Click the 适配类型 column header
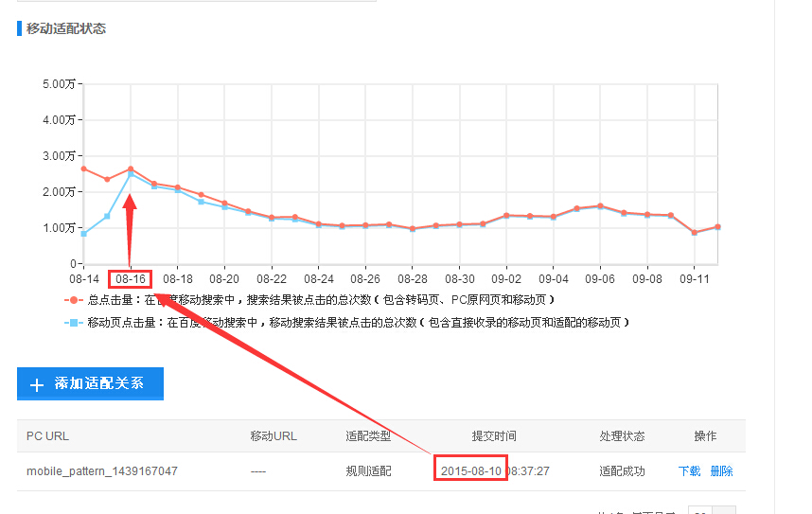The image size is (812, 514). 368,436
